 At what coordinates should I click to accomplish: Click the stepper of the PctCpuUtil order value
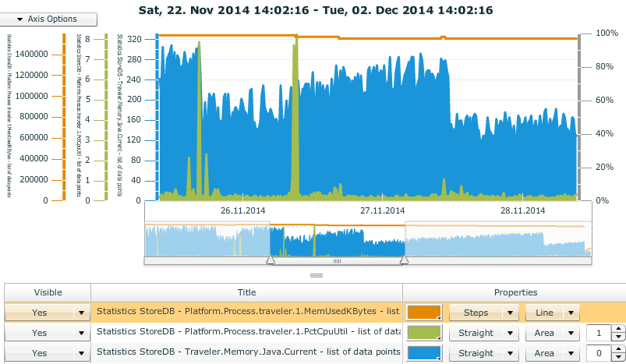615,333
